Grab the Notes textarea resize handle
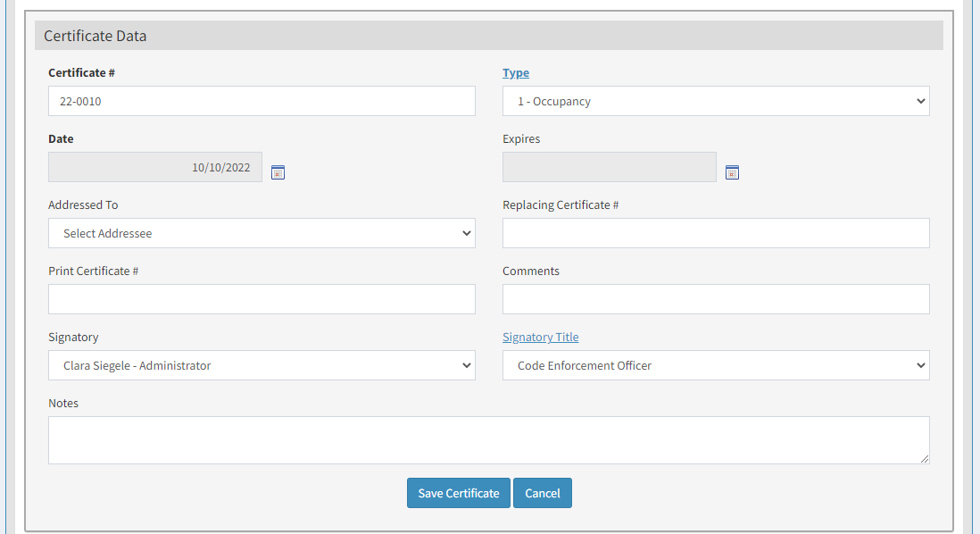Screen dimensions: 980x534 coord(925,459)
